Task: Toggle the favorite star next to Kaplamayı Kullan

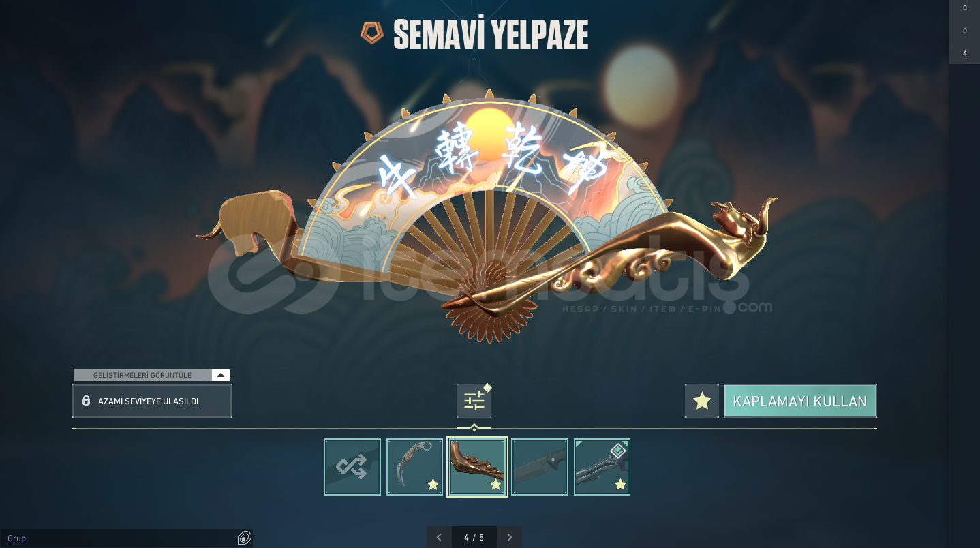Action: click(702, 401)
